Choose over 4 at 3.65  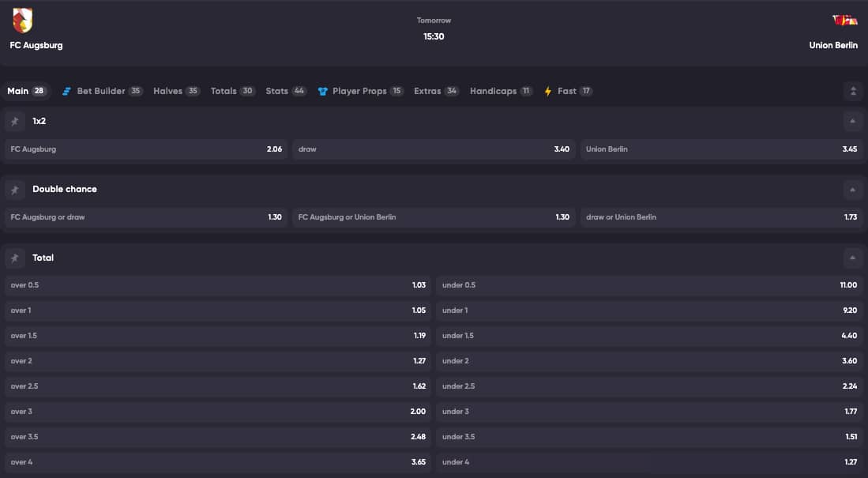coord(218,462)
